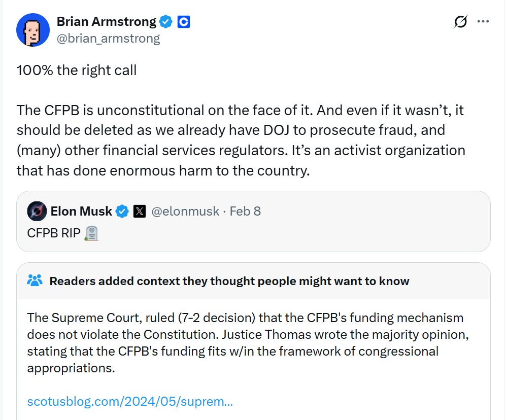Viewport: 506px width, 420px height.
Task: Open the scotusblog.com link
Action: pos(130,402)
